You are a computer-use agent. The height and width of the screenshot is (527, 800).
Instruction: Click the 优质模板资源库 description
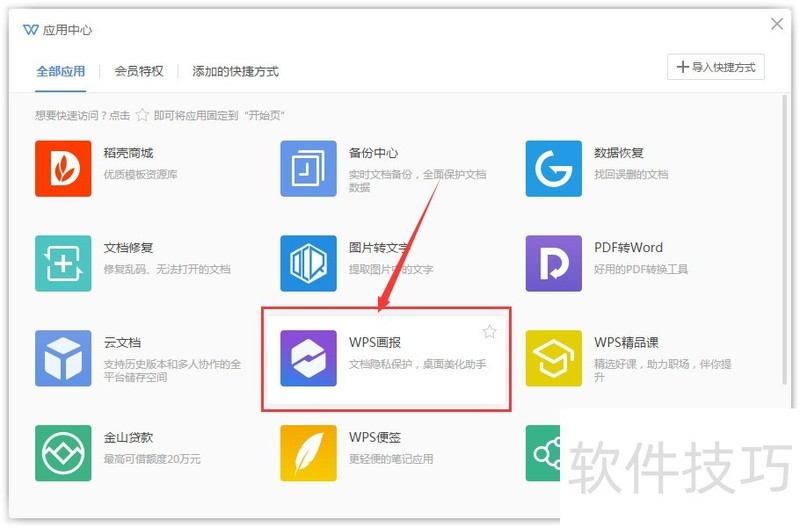140,174
